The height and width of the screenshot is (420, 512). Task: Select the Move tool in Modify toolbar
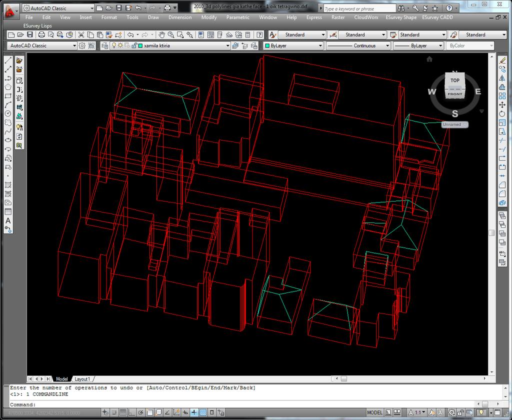[x=502, y=105]
